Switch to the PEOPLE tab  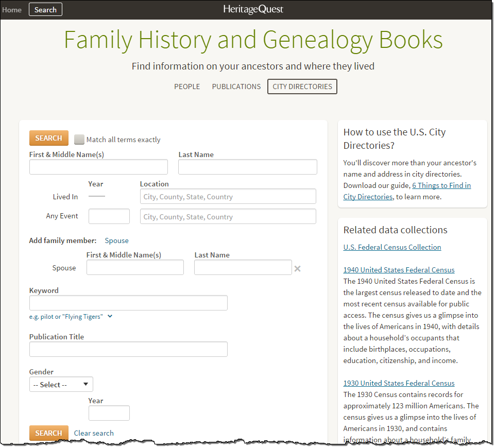[x=187, y=87]
